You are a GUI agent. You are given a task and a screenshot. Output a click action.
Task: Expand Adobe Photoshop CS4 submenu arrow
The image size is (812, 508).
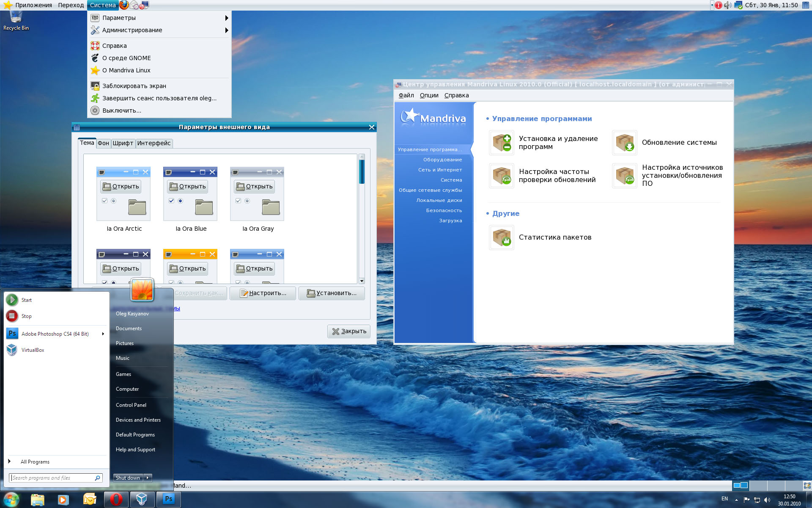[x=103, y=334]
